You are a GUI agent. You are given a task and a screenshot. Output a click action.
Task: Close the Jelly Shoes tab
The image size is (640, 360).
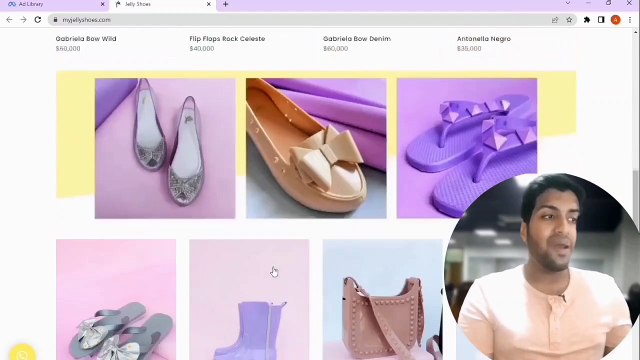point(209,4)
